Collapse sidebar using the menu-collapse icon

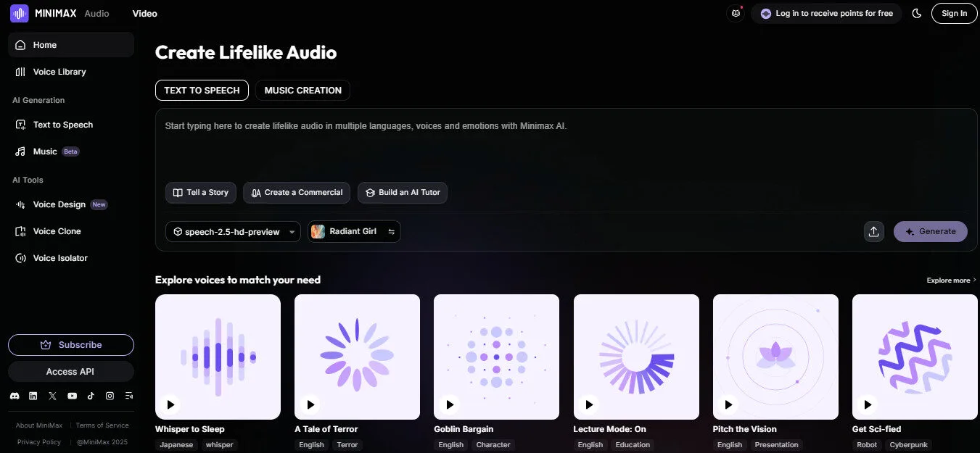point(129,396)
